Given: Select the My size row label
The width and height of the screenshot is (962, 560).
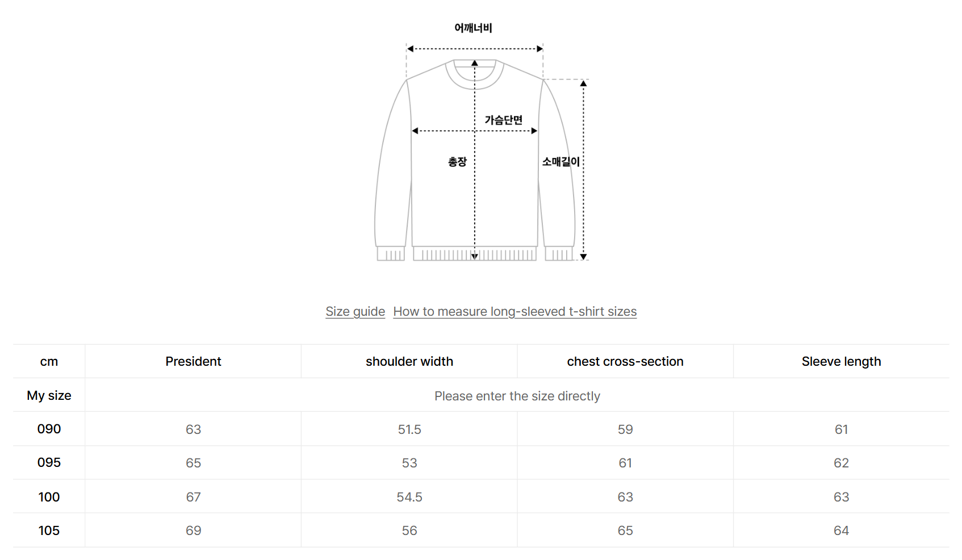Looking at the screenshot, I should point(49,395).
